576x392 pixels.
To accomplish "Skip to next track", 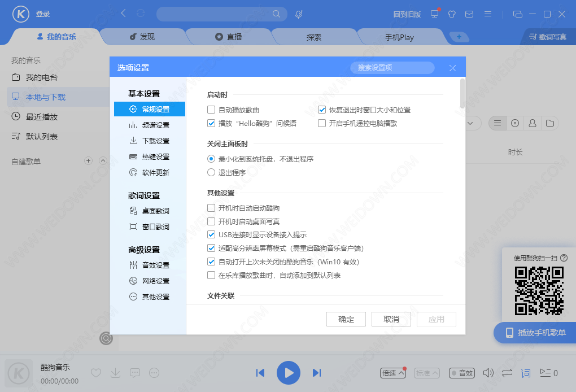I will pos(317,373).
